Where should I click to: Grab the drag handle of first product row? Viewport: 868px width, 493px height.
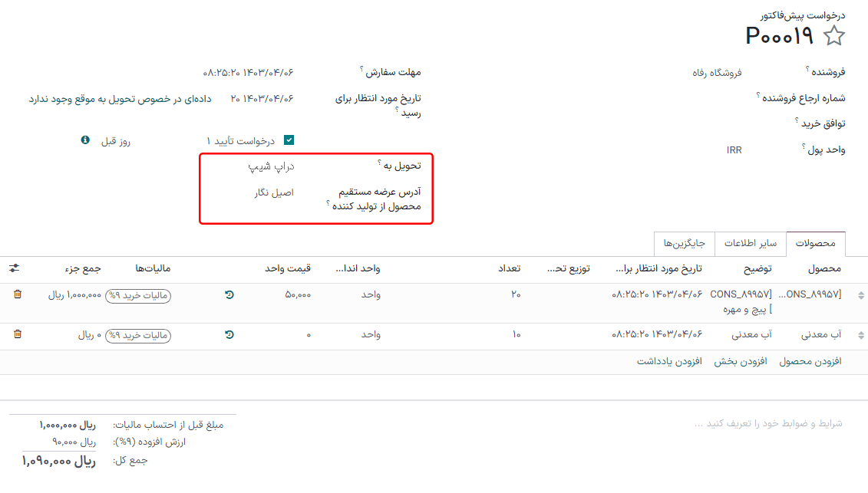pos(860,295)
